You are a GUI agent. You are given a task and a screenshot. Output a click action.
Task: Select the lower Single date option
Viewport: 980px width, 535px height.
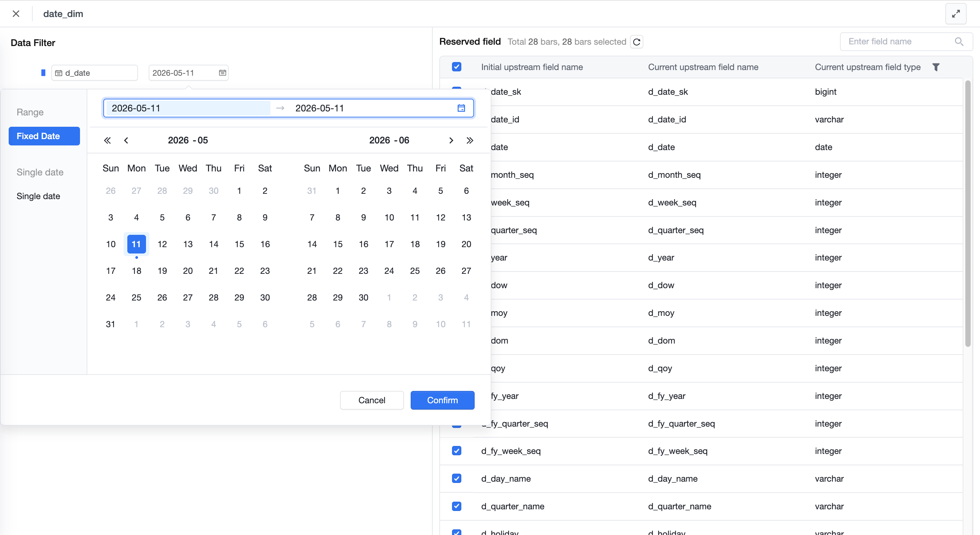[38, 196]
